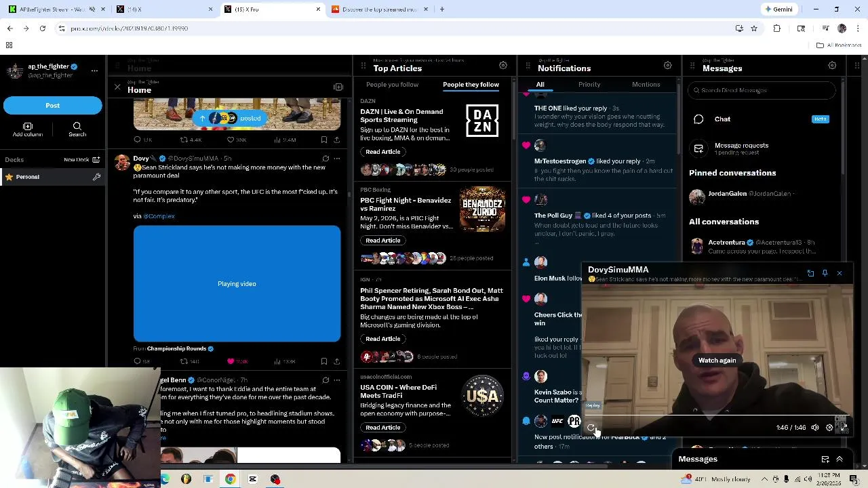The image size is (868, 488).
Task: Switch to the APtheFighter Stream tab
Action: point(52,9)
